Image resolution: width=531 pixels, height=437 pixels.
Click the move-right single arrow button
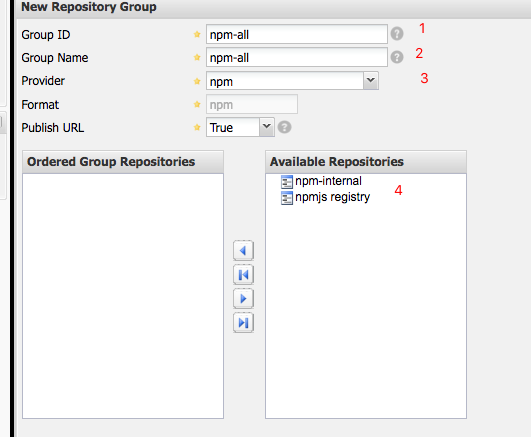coord(243,299)
